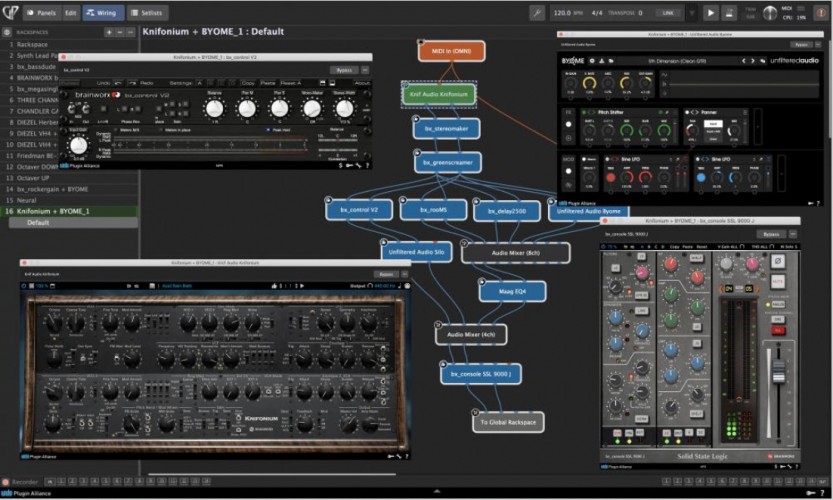Screen dimensions: 833x500
Task: Select the bx_delay2500 block
Action: pos(507,211)
